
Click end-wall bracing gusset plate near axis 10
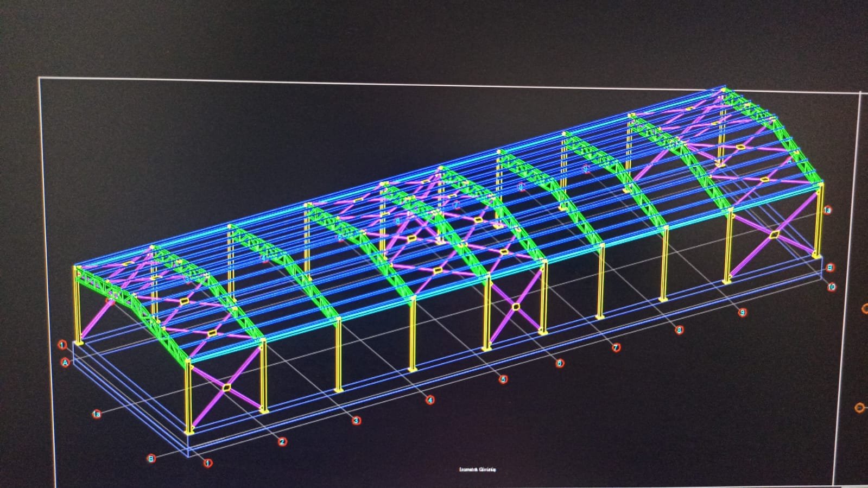(x=775, y=235)
